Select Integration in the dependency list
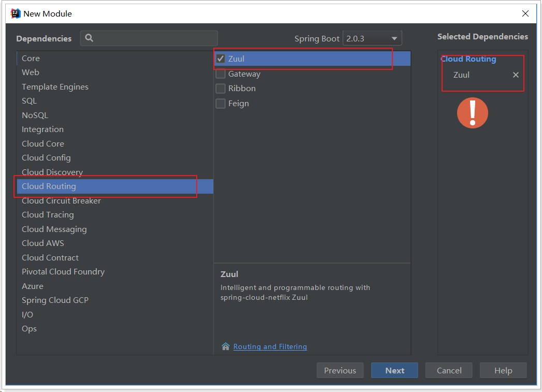 point(115,129)
